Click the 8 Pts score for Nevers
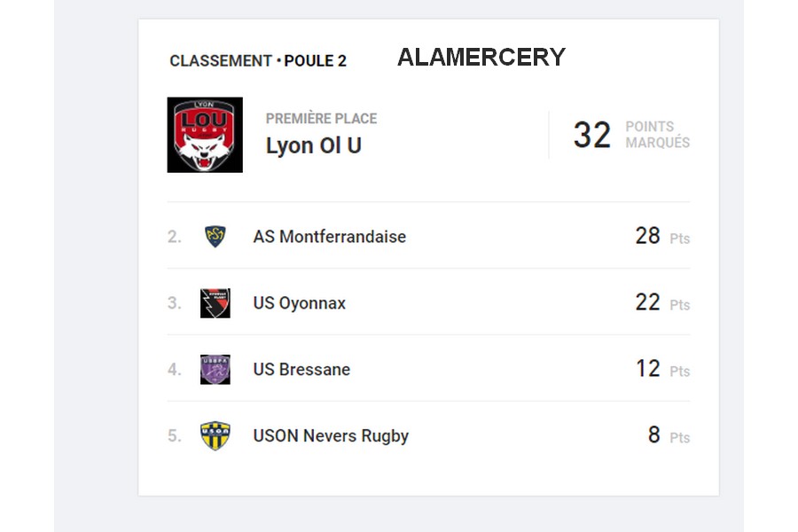798x532 pixels. [654, 434]
